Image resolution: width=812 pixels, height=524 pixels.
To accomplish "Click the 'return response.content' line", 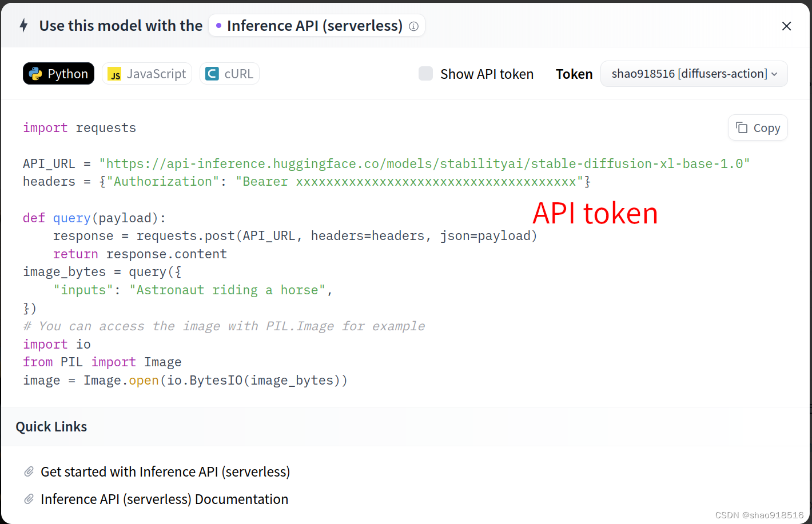I will pyautogui.click(x=140, y=254).
